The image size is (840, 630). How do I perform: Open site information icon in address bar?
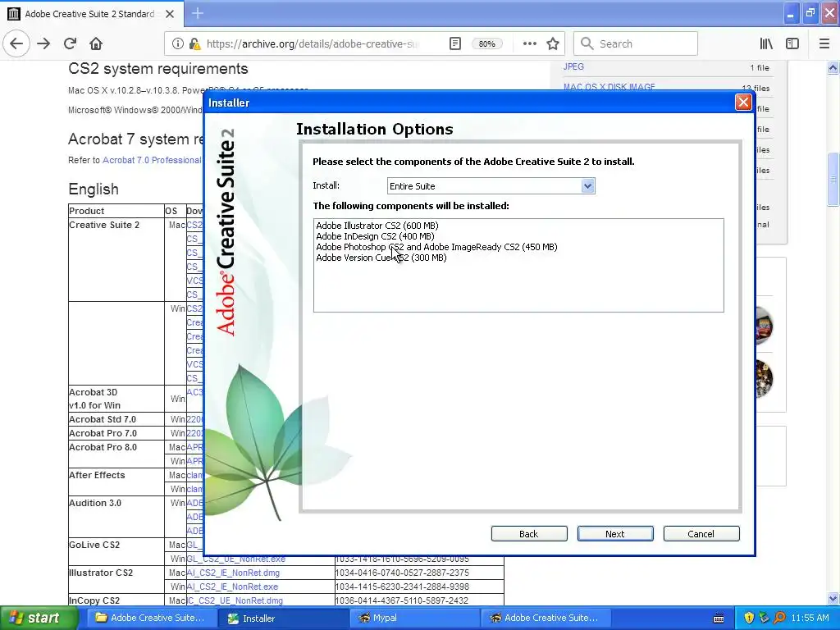point(178,44)
